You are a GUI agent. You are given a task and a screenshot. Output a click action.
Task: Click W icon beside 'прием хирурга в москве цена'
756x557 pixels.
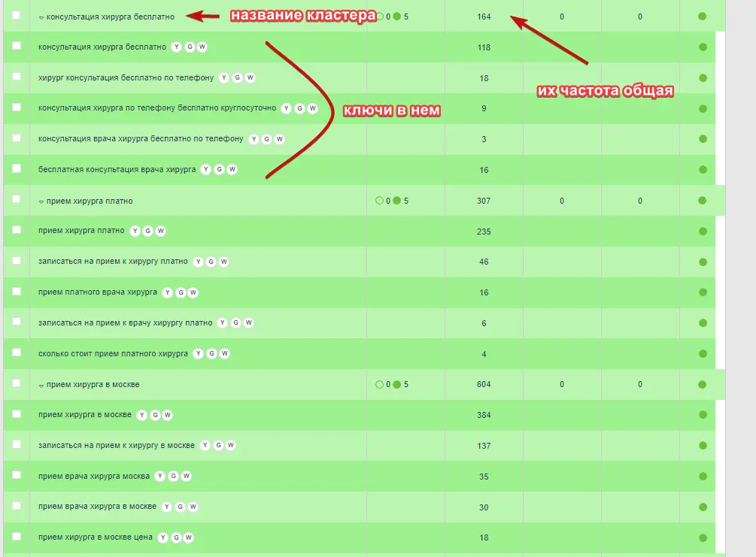[189, 537]
